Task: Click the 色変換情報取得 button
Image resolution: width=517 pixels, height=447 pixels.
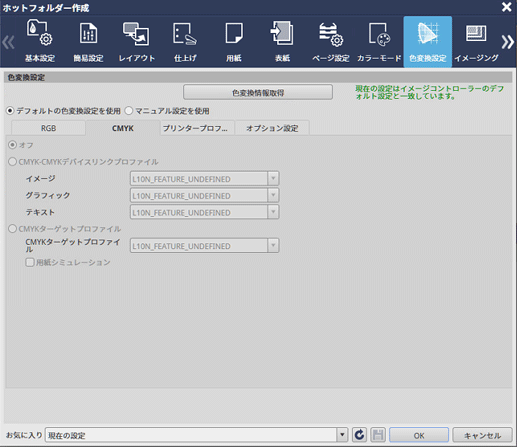Action: coord(258,92)
